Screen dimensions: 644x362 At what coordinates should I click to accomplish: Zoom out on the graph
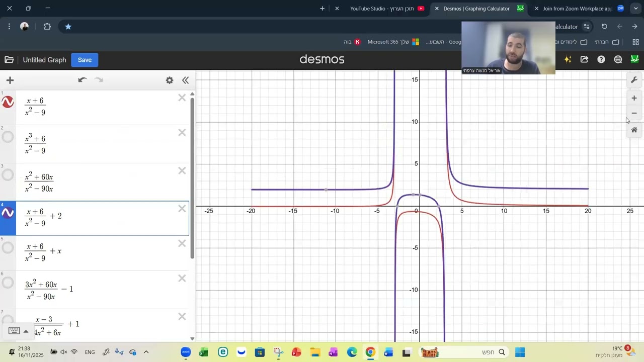[634, 113]
